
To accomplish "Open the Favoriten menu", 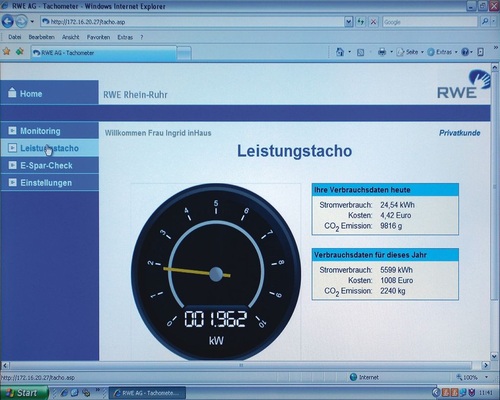I will 98,37.
